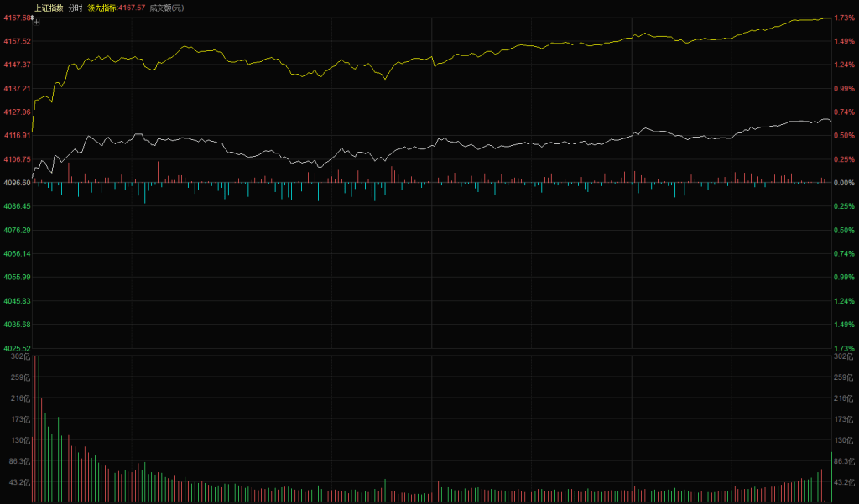Viewport: 859px width, 504px height.
Task: Click the red 1.73% percentage axis label
Action: 843,18
